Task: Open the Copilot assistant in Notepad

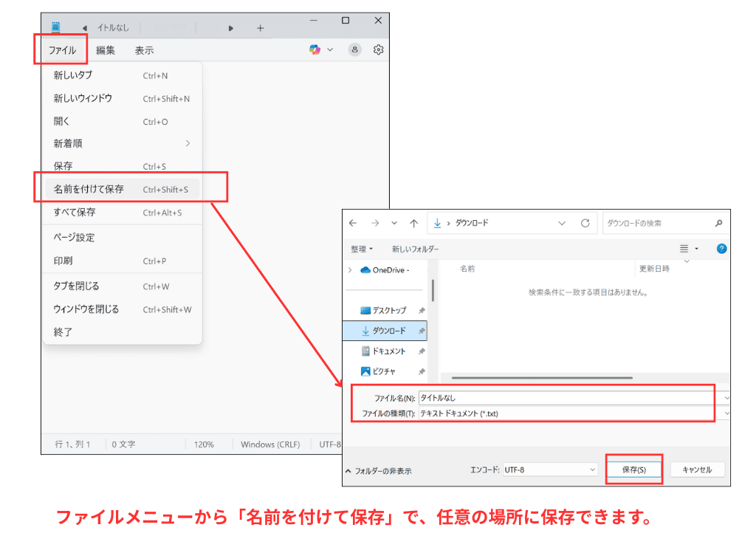Action: [316, 49]
